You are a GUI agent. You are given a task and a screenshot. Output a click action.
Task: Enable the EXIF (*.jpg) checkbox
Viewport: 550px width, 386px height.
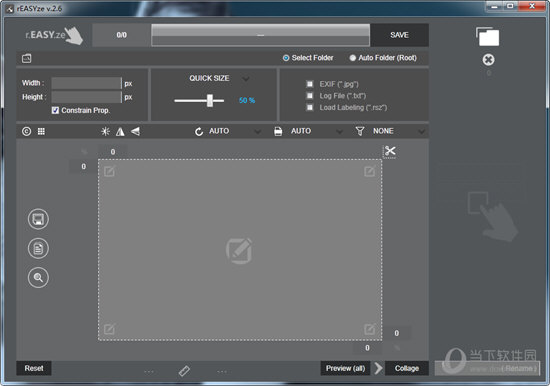click(x=310, y=84)
